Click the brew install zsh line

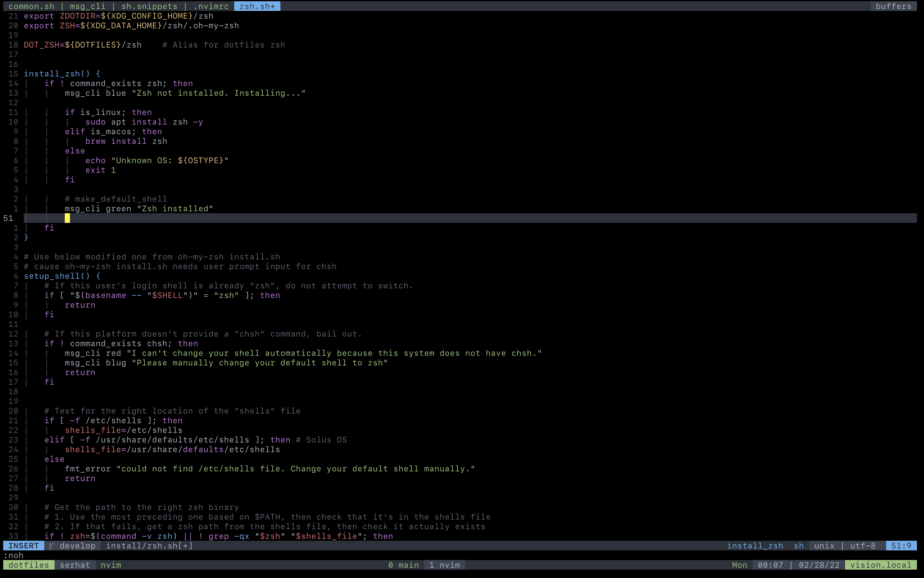126,141
